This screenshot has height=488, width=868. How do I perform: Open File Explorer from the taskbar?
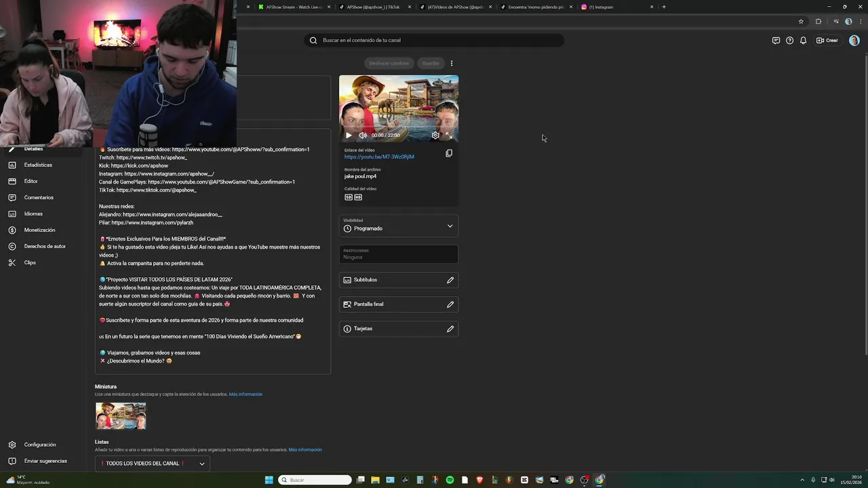pos(375,480)
